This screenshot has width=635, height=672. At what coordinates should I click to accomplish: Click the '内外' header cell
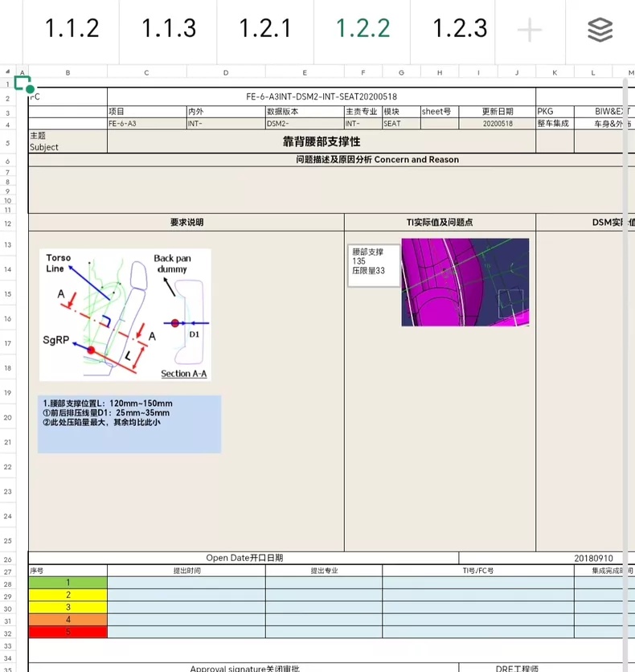(226, 112)
